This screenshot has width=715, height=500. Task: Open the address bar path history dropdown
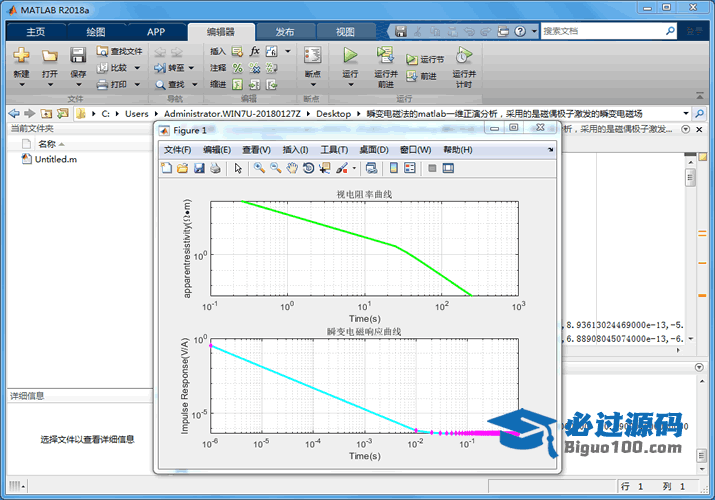pos(686,113)
